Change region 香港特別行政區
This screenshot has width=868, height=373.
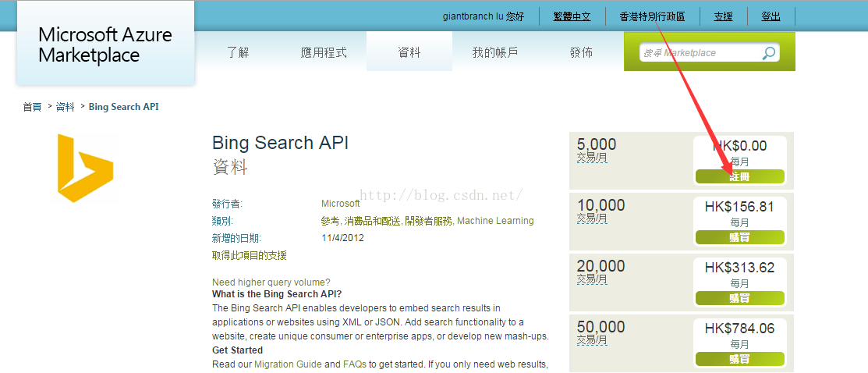[652, 16]
